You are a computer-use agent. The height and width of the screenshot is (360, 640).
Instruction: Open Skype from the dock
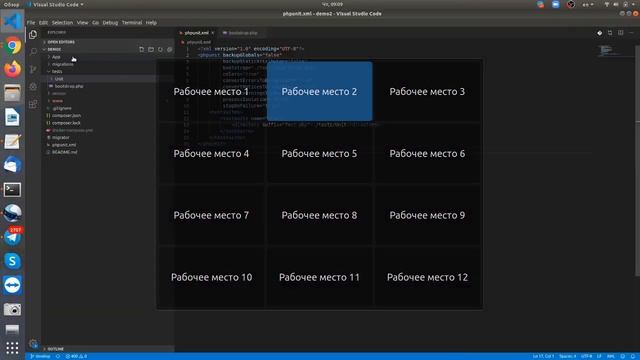pyautogui.click(x=12, y=261)
